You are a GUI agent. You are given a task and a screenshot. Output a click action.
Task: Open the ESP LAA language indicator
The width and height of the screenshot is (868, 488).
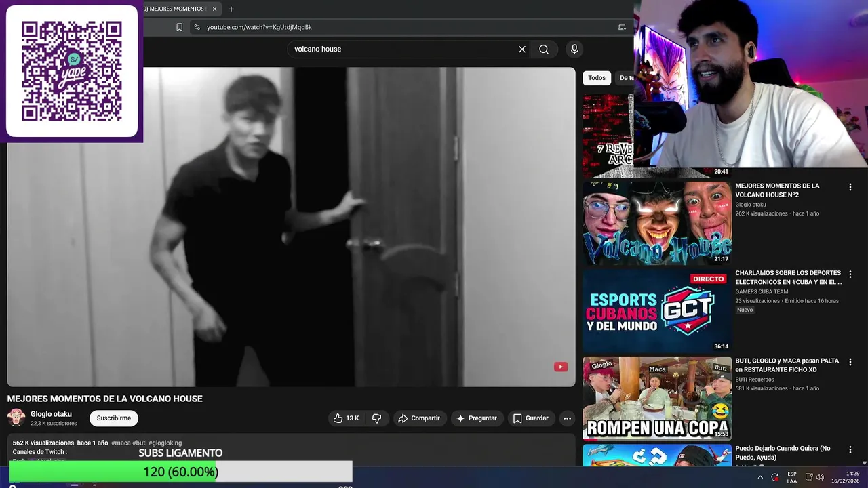[x=792, y=477]
